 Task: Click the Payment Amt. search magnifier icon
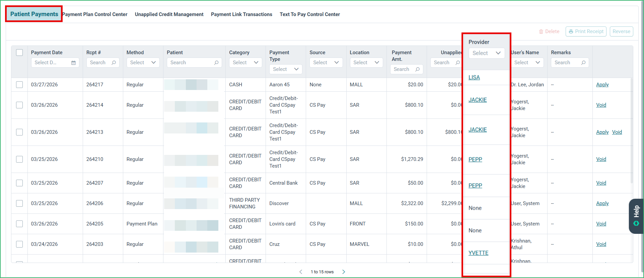(417, 69)
